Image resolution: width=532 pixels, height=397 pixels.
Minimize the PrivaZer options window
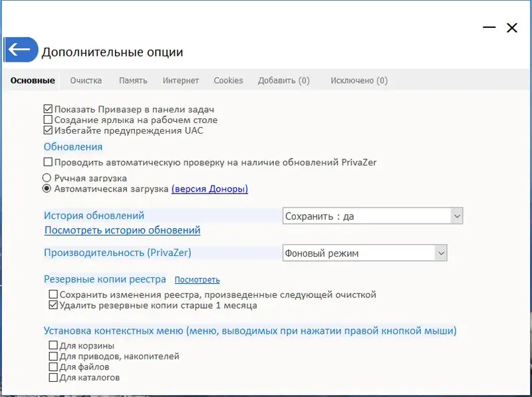[489, 27]
